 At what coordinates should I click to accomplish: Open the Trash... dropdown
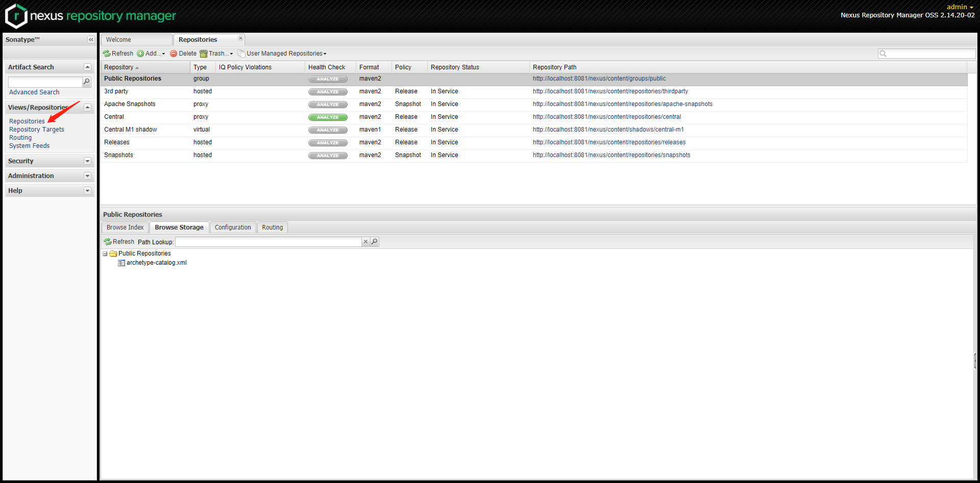[216, 54]
